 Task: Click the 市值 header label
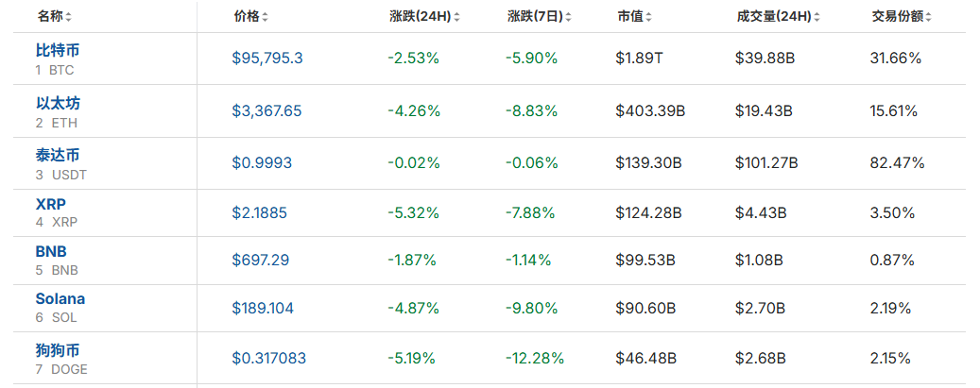pos(629,17)
